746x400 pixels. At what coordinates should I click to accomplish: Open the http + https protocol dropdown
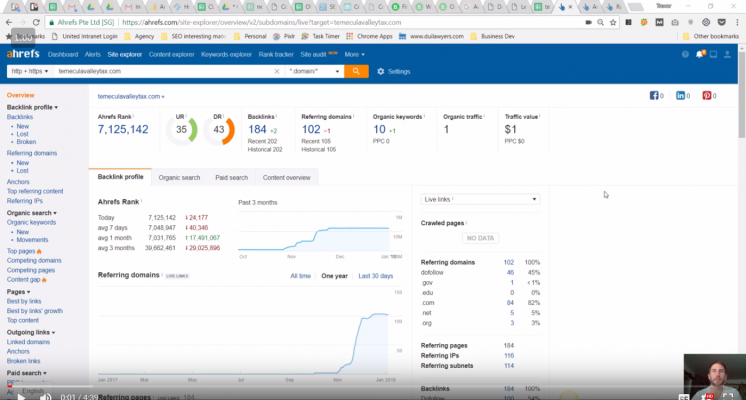tap(28, 72)
